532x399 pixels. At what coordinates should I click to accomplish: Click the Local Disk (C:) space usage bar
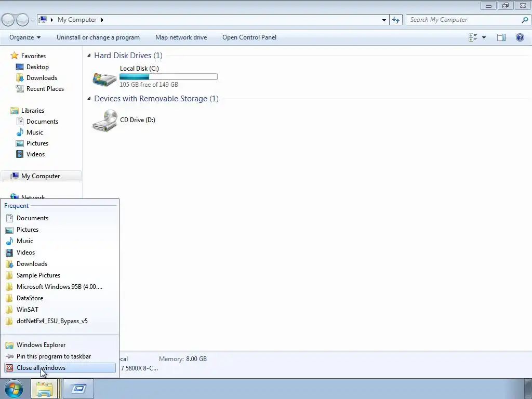(168, 77)
